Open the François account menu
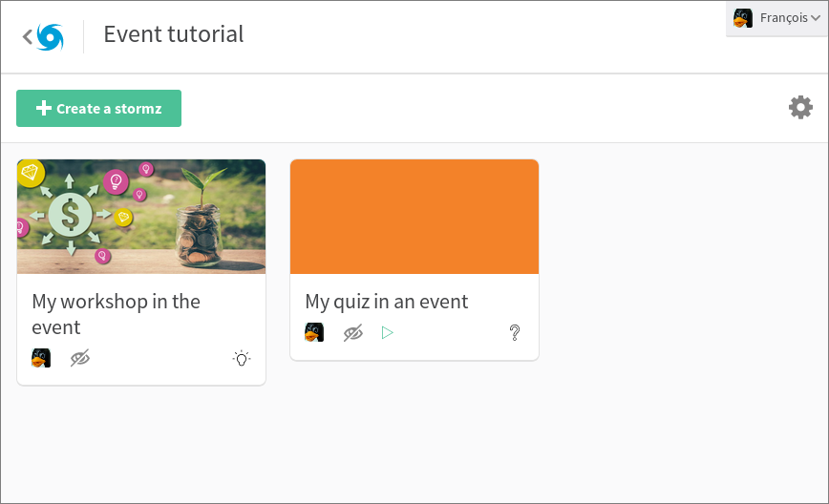The width and height of the screenshot is (829, 504). pos(776,18)
